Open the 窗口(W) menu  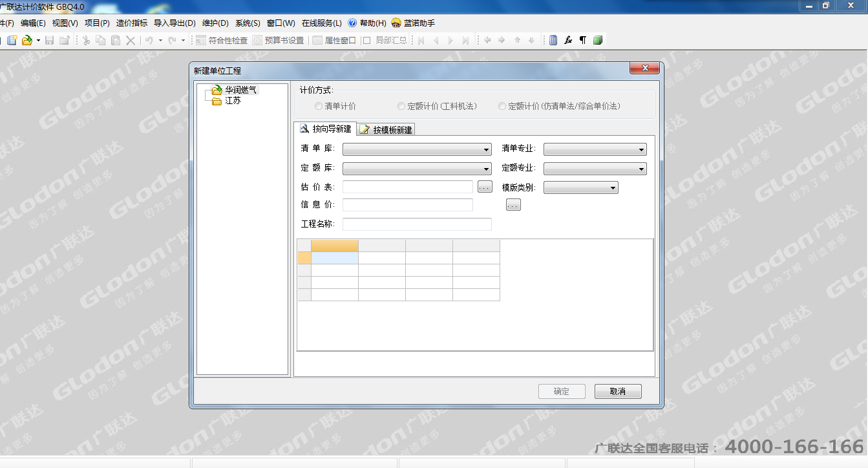click(x=281, y=23)
